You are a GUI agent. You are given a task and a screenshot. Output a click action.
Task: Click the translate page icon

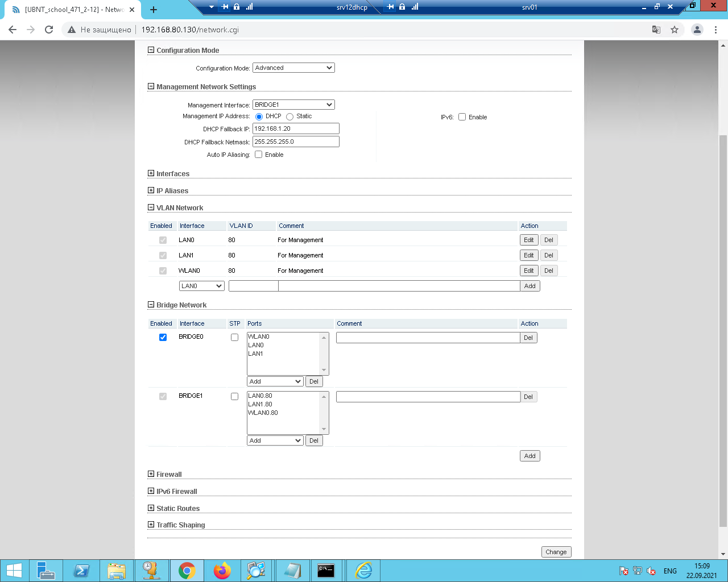coord(656,30)
